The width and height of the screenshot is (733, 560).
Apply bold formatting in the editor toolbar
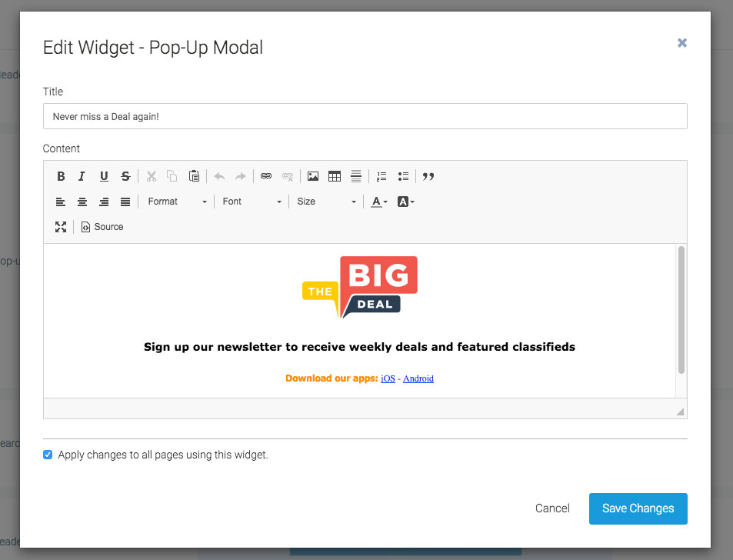(x=61, y=176)
